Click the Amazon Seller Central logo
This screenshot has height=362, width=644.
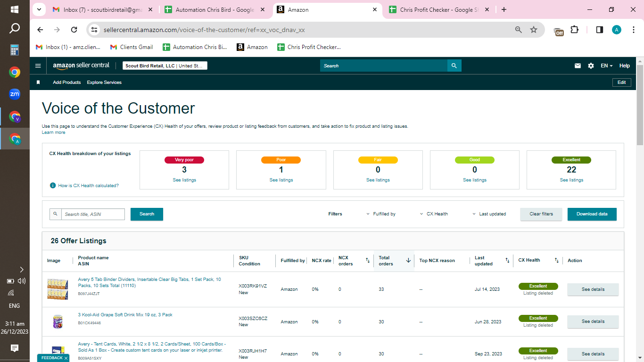pos(81,66)
